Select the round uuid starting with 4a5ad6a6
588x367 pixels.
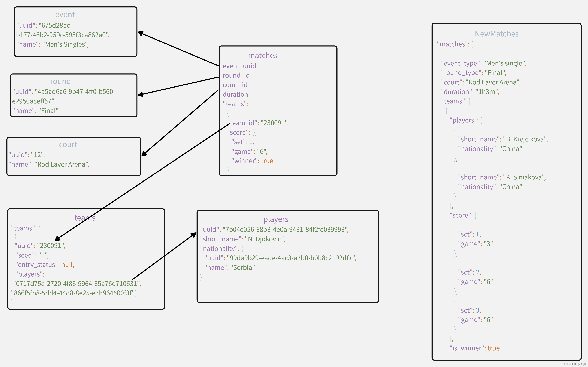coord(64,96)
